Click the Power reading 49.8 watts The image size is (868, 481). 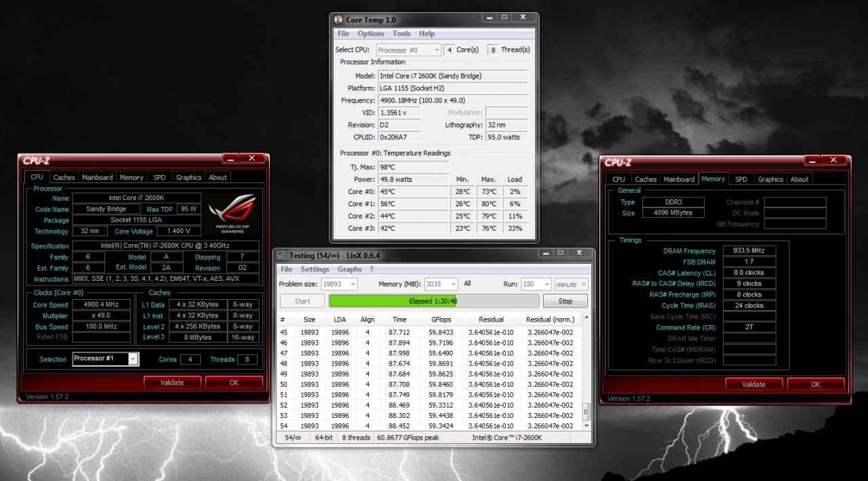click(413, 179)
